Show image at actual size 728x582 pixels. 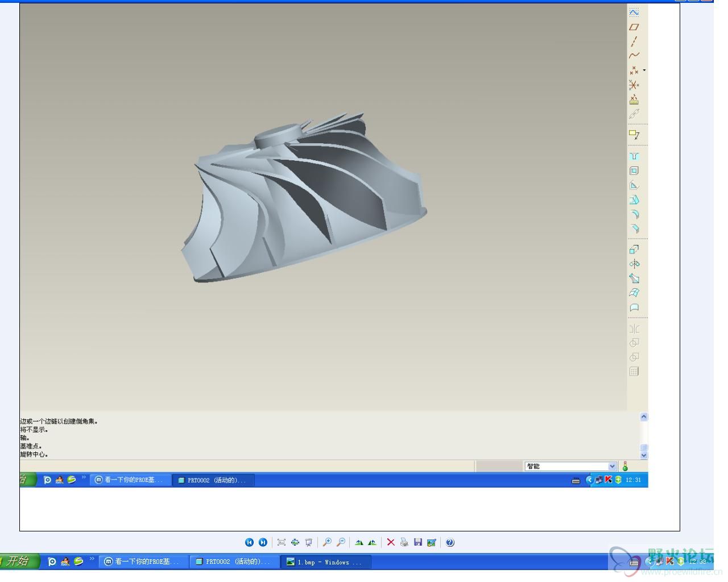tap(295, 542)
